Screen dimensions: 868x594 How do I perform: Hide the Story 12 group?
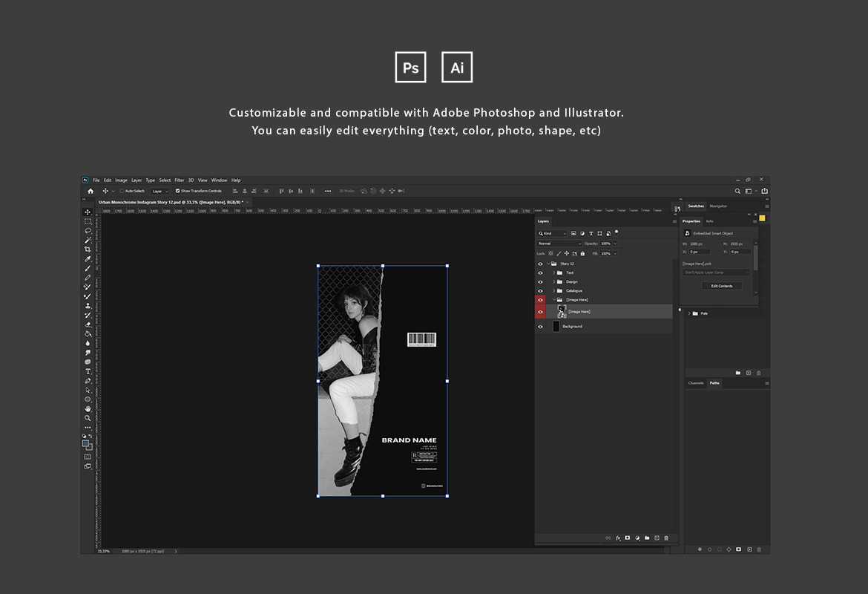point(540,264)
